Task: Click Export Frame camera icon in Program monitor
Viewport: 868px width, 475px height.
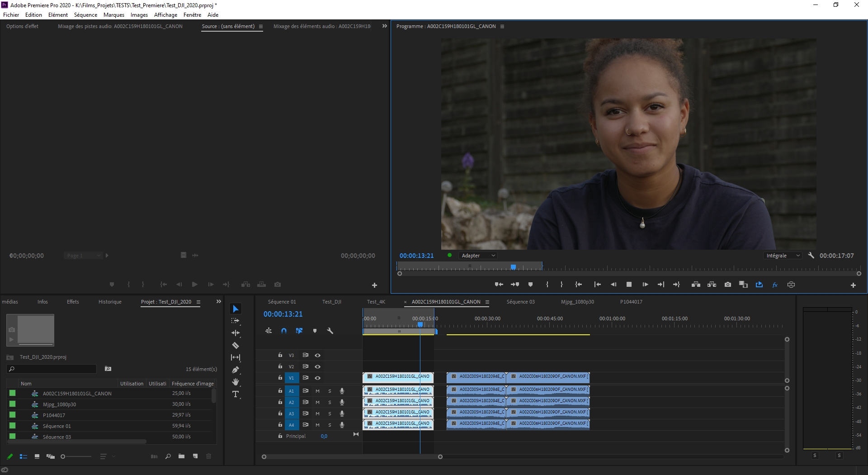Action: (728, 285)
